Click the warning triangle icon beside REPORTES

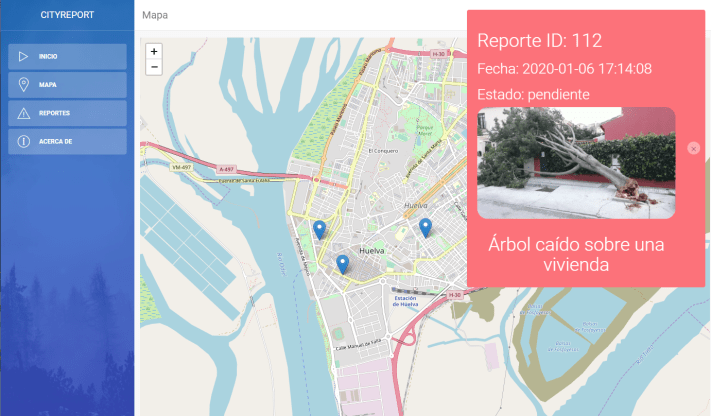pos(23,113)
